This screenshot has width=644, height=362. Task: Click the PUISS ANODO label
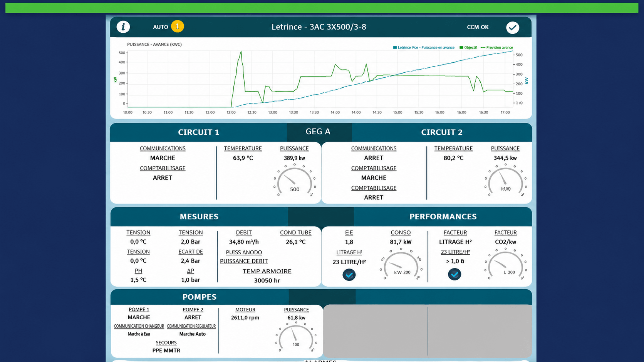[244, 252]
